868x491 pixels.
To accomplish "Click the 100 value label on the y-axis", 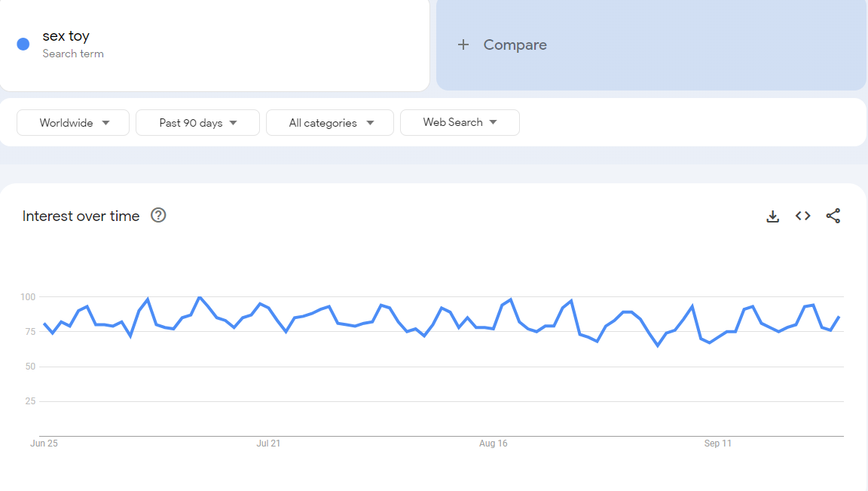I will pos(28,297).
